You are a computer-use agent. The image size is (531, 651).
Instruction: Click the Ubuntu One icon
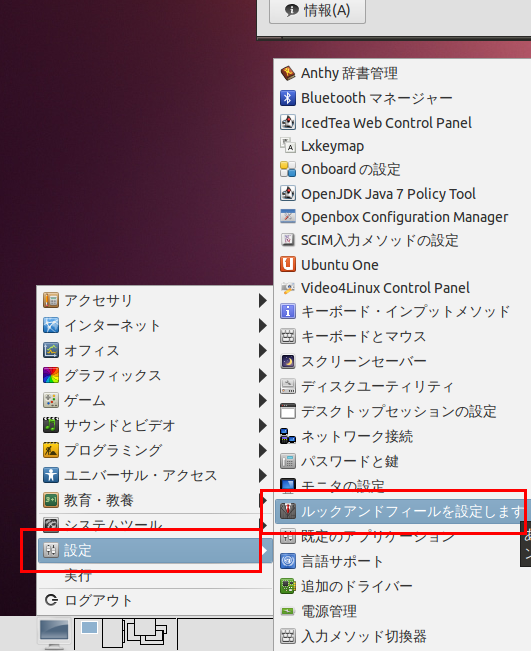pos(288,264)
